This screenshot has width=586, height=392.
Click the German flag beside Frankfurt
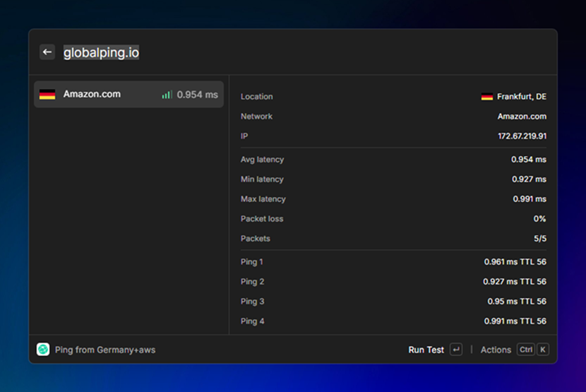pos(487,97)
